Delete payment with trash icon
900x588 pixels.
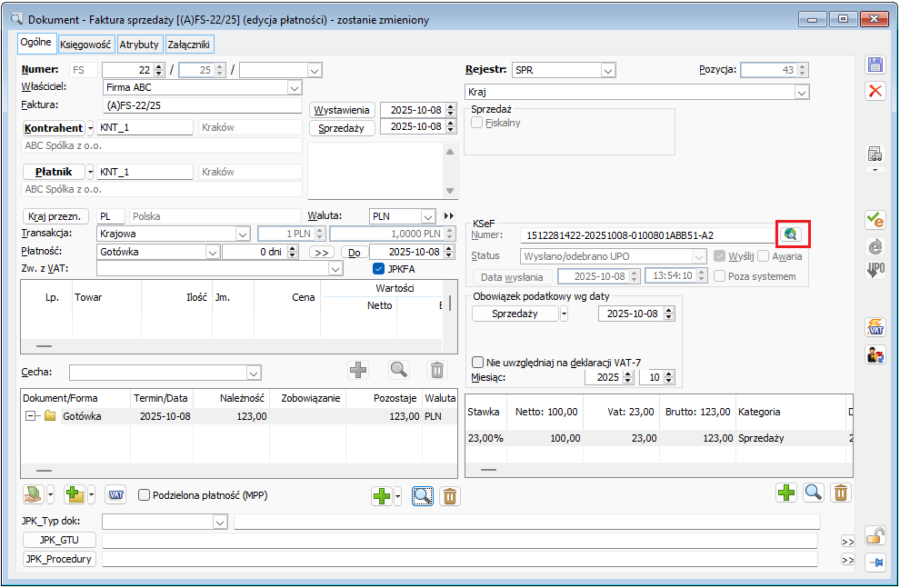pos(450,496)
